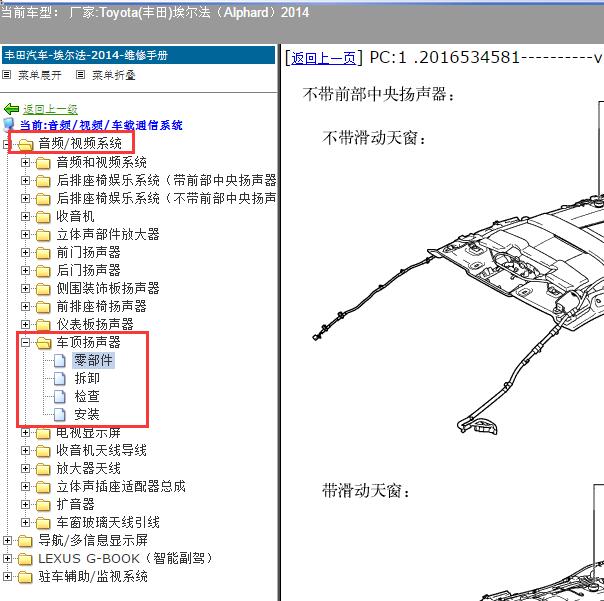
Task: Open the 当前:音频/视频/车载通信系统 link
Action: 101,125
